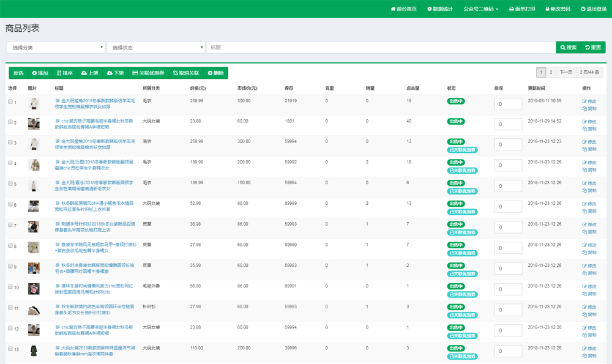Click the price 189.99 of product 4
This screenshot has width=612, height=364.
(196, 162)
